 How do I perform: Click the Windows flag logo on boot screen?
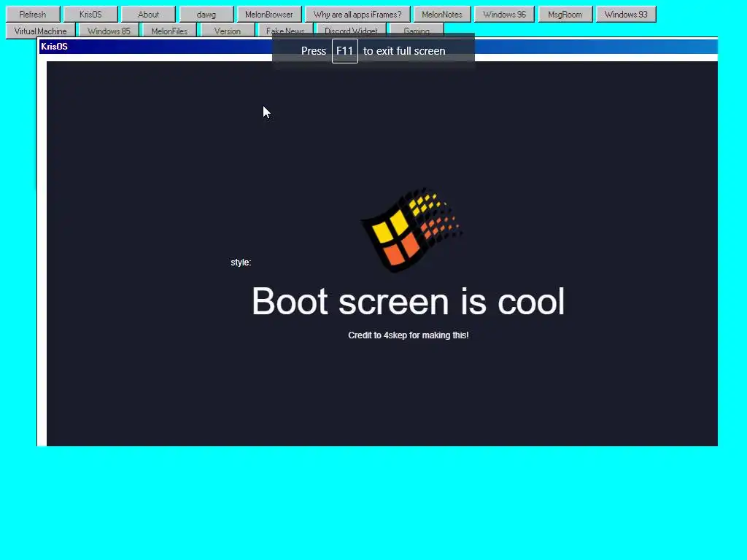coord(411,230)
